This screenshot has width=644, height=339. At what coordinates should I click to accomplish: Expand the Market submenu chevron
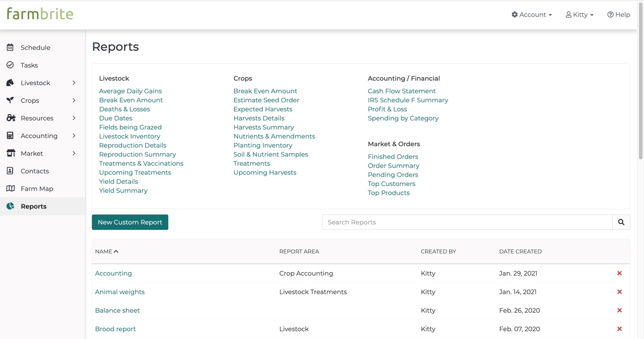point(74,153)
